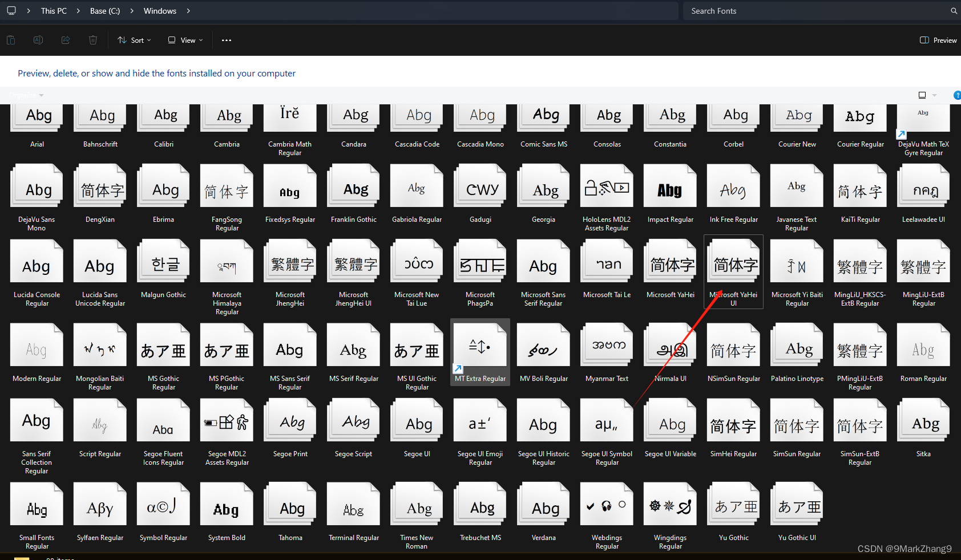Expand chevron after Windows breadcrumb

(188, 11)
